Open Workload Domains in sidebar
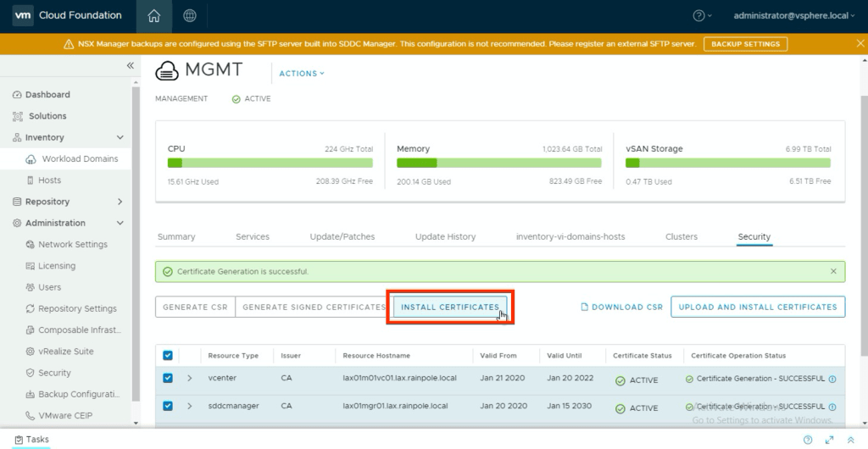868x449 pixels. 80,159
